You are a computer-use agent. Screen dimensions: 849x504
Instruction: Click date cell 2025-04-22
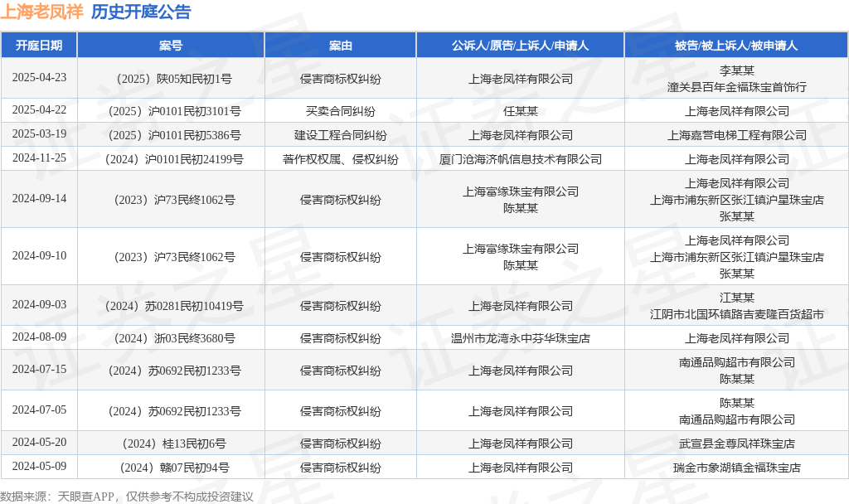pyautogui.click(x=39, y=110)
